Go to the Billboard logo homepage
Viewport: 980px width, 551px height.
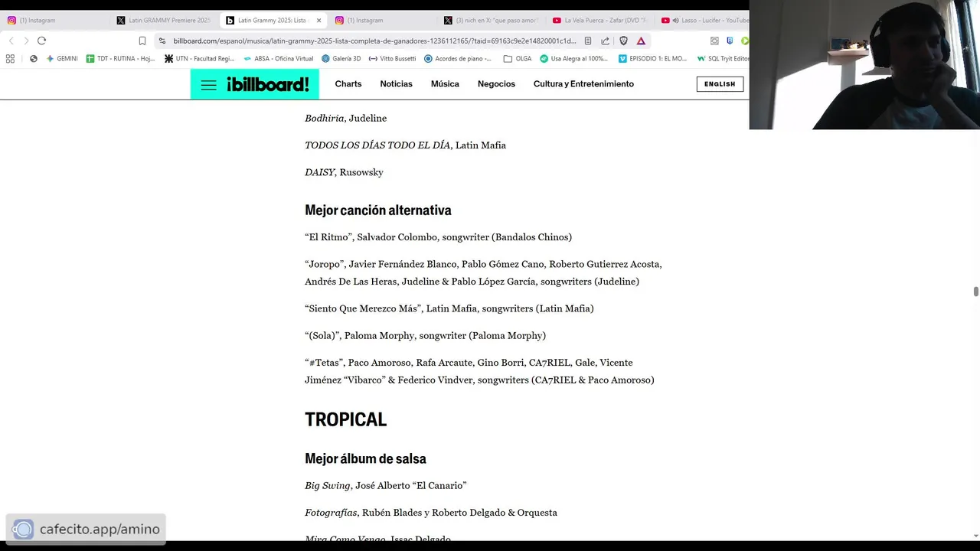coord(268,85)
